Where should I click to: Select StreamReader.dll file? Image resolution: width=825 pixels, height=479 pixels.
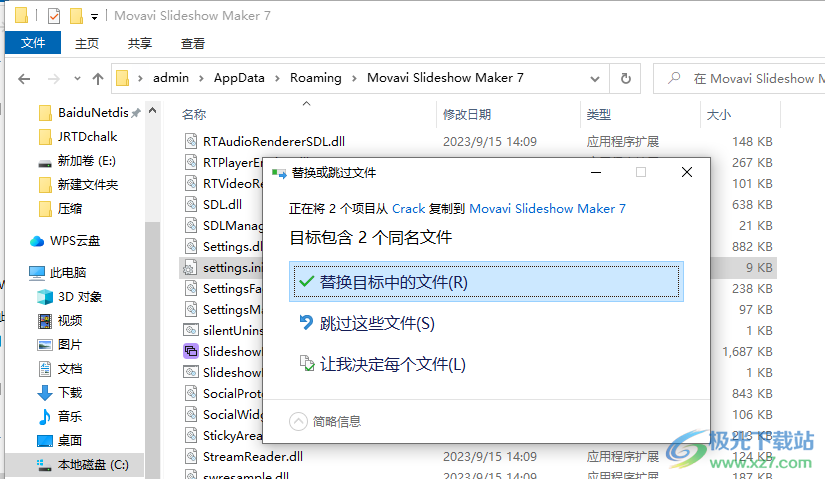(x=253, y=456)
